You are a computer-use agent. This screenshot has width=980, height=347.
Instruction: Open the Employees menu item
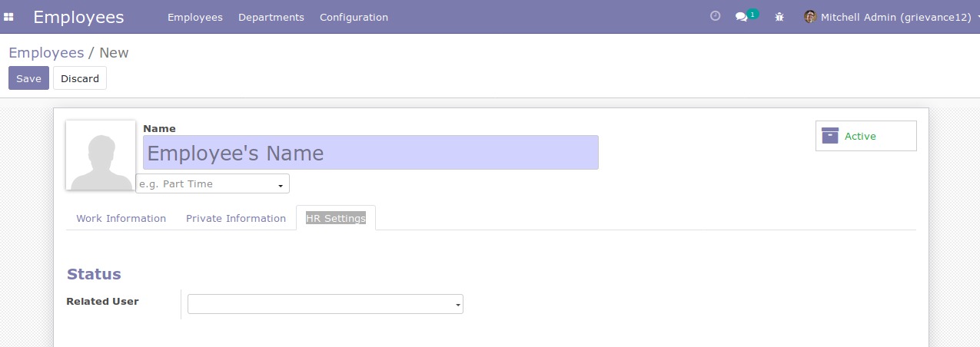pyautogui.click(x=195, y=17)
